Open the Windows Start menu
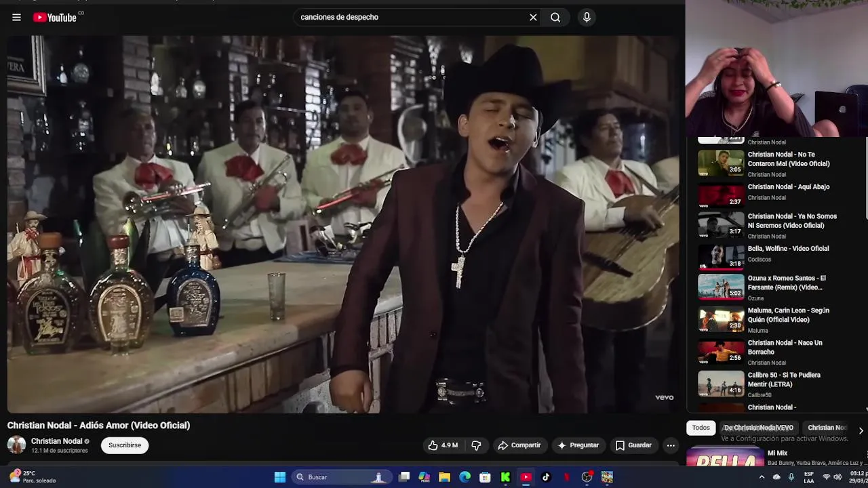The image size is (868, 488). coord(279,477)
